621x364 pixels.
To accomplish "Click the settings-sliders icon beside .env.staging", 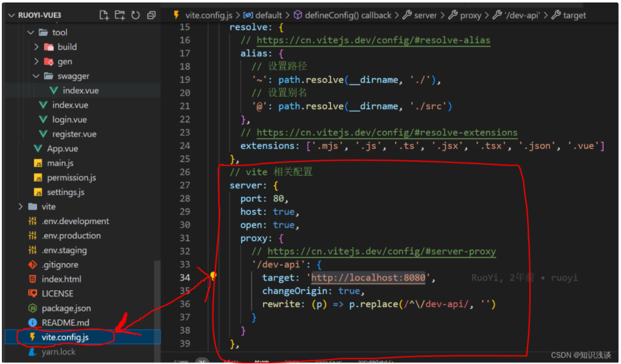I will [x=32, y=250].
